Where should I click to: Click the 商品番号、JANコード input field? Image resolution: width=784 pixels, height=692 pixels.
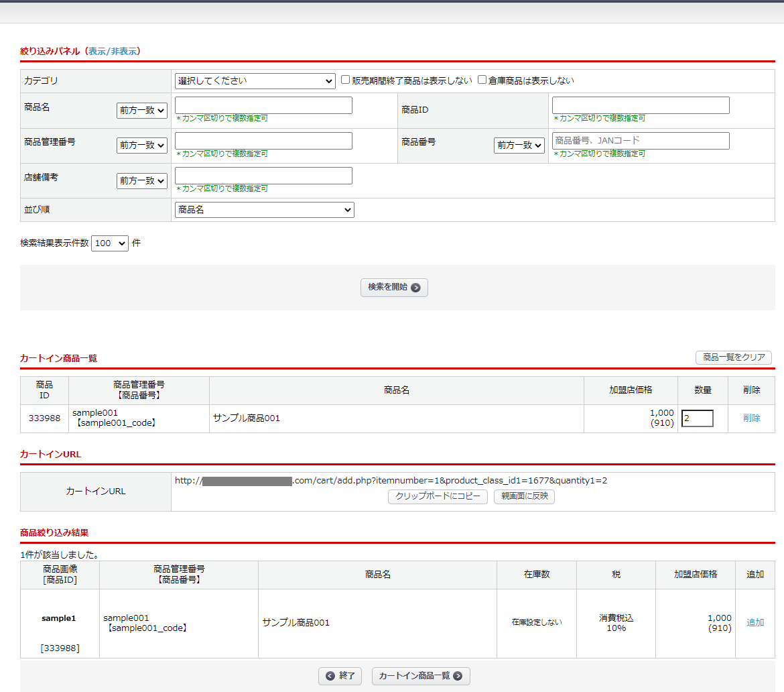click(x=641, y=141)
